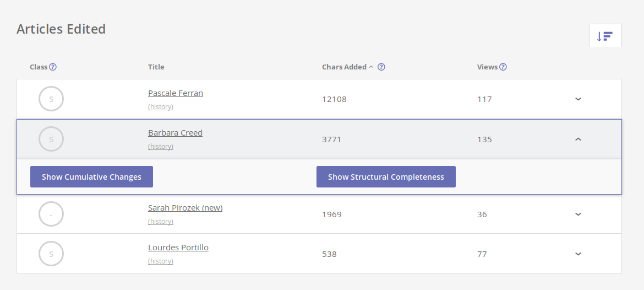Click the Chars Added help icon
The height and width of the screenshot is (290, 644).
[x=381, y=67]
